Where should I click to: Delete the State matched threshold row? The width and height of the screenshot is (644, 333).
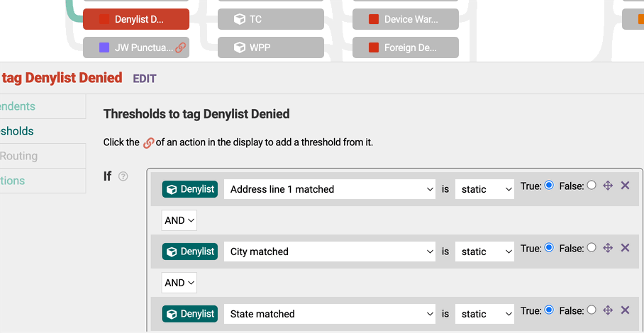click(625, 310)
